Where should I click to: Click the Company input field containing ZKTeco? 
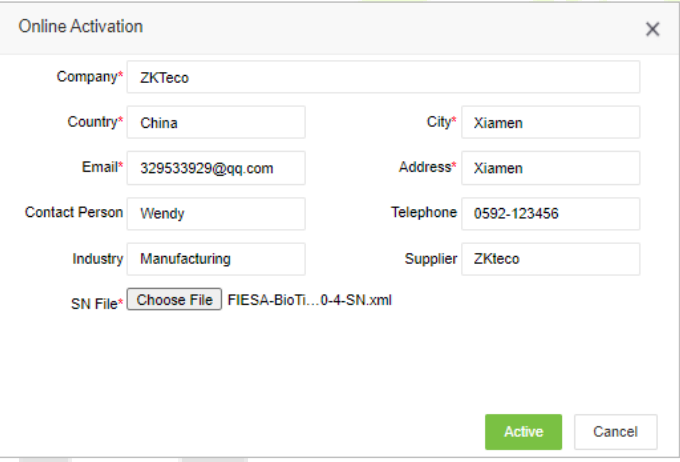(x=383, y=77)
